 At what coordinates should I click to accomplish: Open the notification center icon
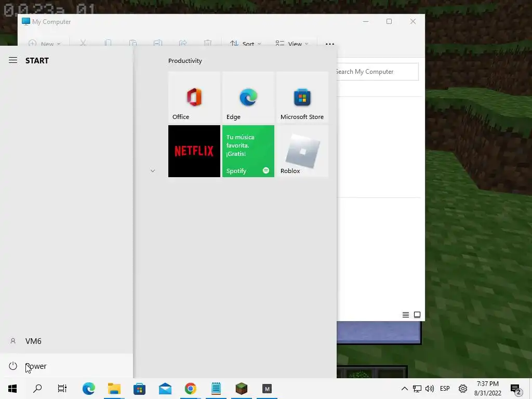coord(516,389)
